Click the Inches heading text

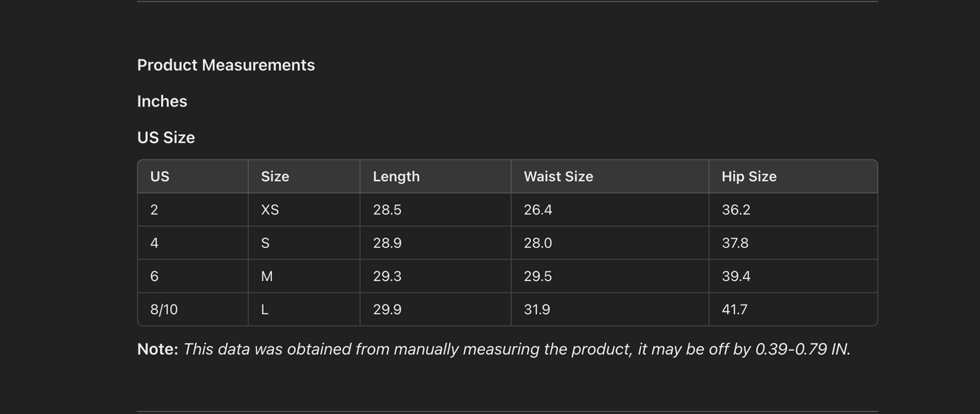coord(162,101)
